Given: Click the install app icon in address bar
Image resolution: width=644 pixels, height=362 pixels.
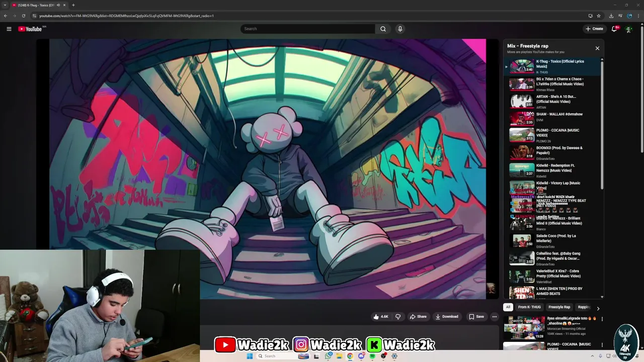Looking at the screenshot, I should pyautogui.click(x=590, y=16).
